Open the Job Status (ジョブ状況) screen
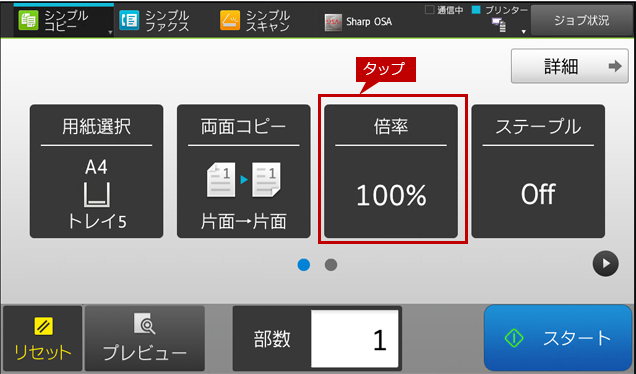This screenshot has width=636, height=374. point(581,20)
